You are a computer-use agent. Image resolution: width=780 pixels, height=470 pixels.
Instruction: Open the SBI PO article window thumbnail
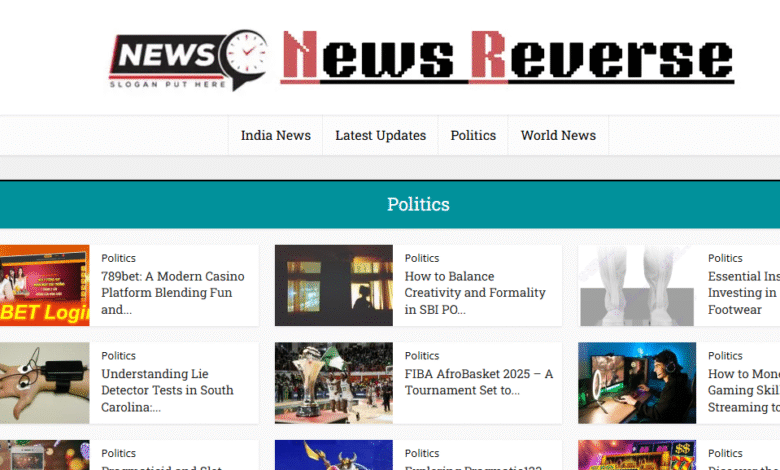point(334,286)
